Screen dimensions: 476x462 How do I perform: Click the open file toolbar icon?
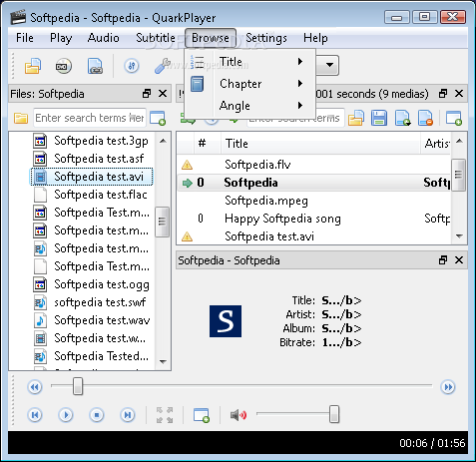click(x=33, y=66)
